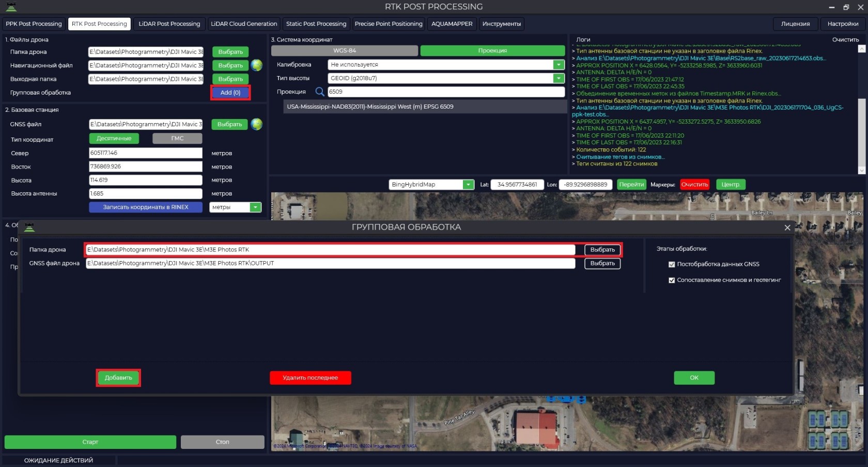Expand the Калибровка dropdown
The height and width of the screenshot is (467, 868).
pos(559,65)
